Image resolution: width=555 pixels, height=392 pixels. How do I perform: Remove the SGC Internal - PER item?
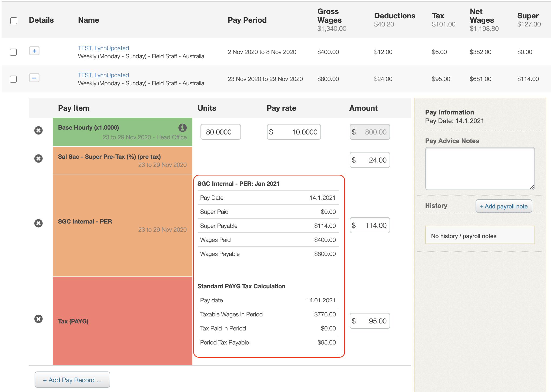coord(38,223)
